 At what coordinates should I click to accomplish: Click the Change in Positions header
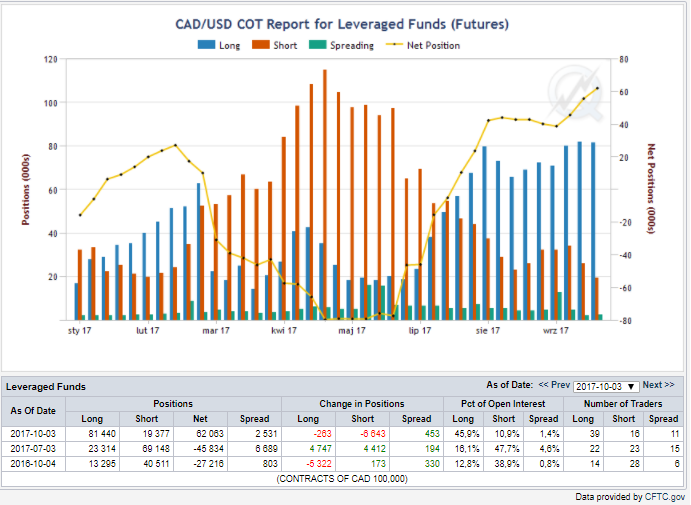(362, 404)
